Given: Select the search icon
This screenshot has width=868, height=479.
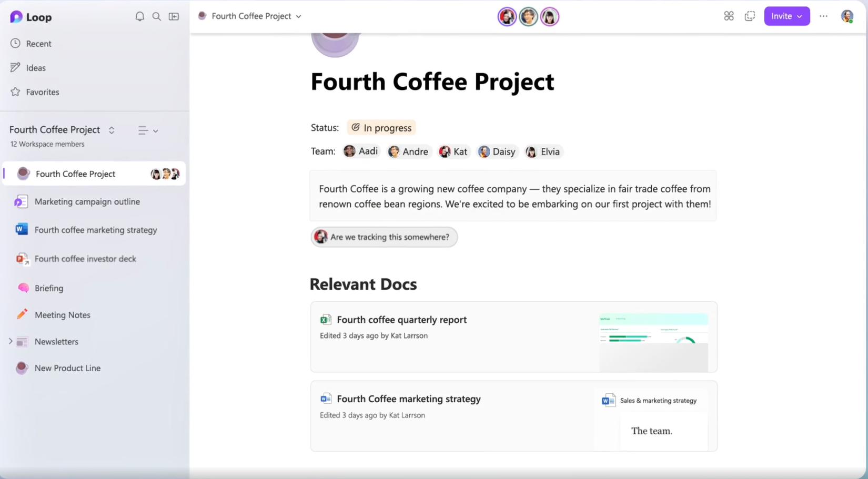Looking at the screenshot, I should [x=156, y=16].
